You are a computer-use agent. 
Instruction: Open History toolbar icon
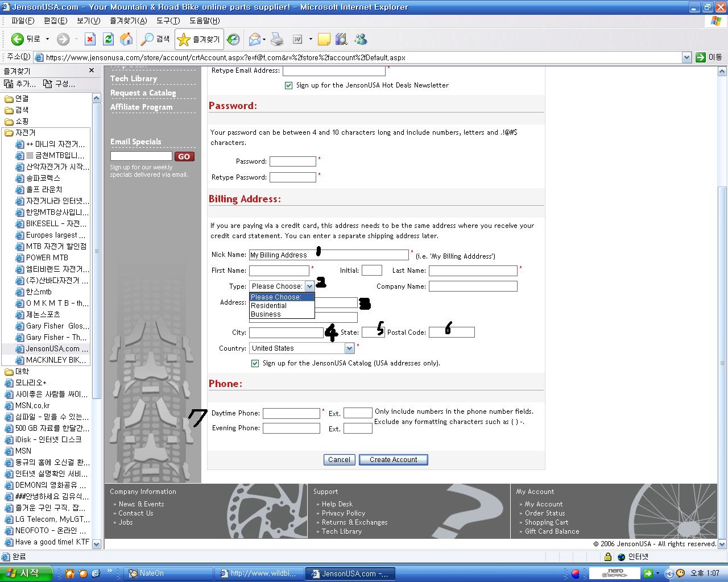[x=233, y=39]
